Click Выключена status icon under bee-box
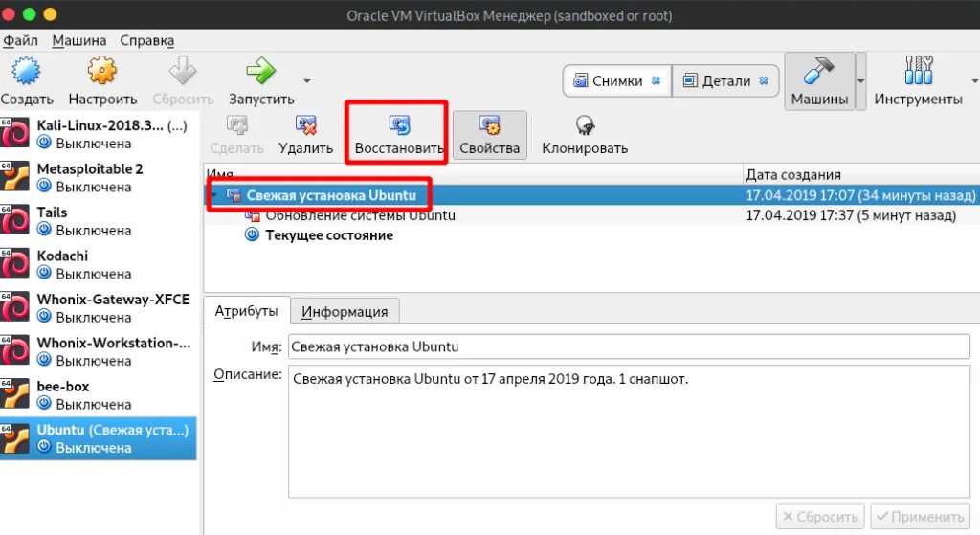 pyautogui.click(x=44, y=403)
